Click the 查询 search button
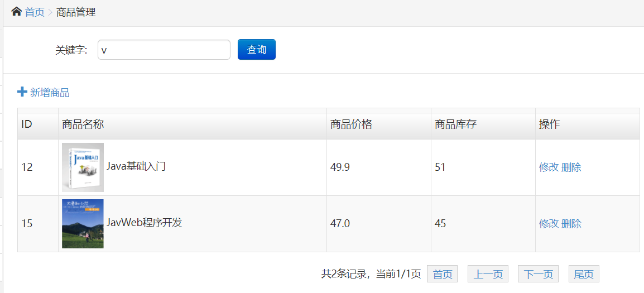This screenshot has height=293, width=644. click(x=257, y=50)
